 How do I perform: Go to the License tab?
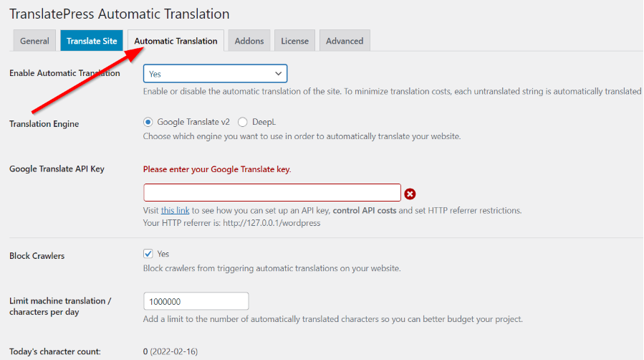pos(294,41)
